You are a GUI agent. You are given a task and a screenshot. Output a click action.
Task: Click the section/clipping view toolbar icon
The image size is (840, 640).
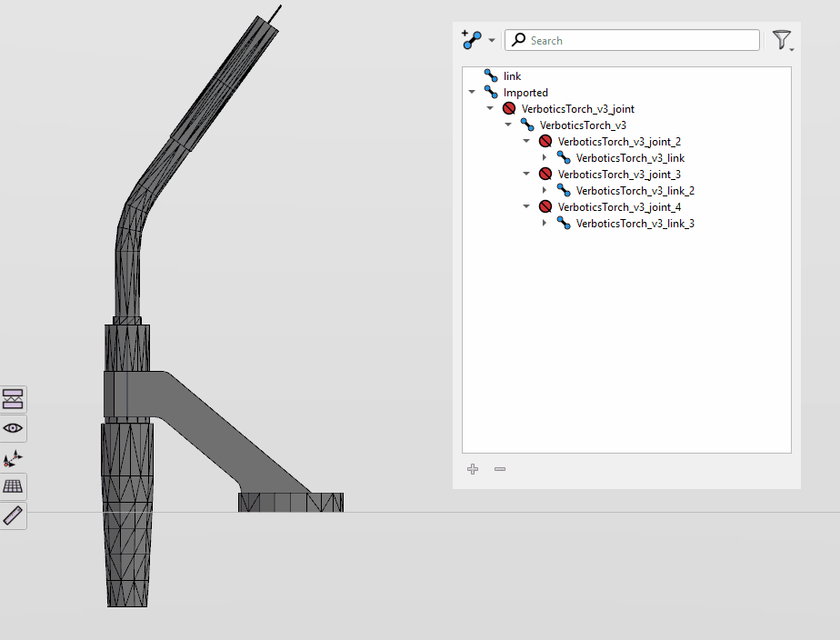(x=13, y=399)
